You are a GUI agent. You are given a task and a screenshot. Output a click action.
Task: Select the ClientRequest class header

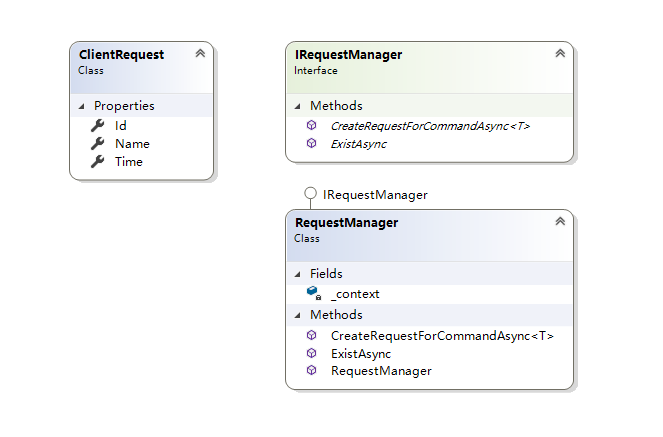(121, 55)
